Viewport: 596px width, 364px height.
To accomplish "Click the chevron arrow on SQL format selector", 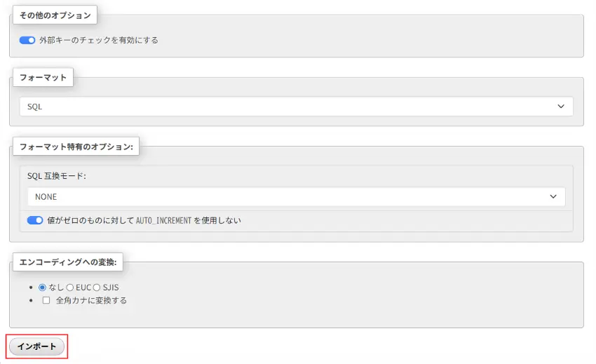I will click(561, 107).
